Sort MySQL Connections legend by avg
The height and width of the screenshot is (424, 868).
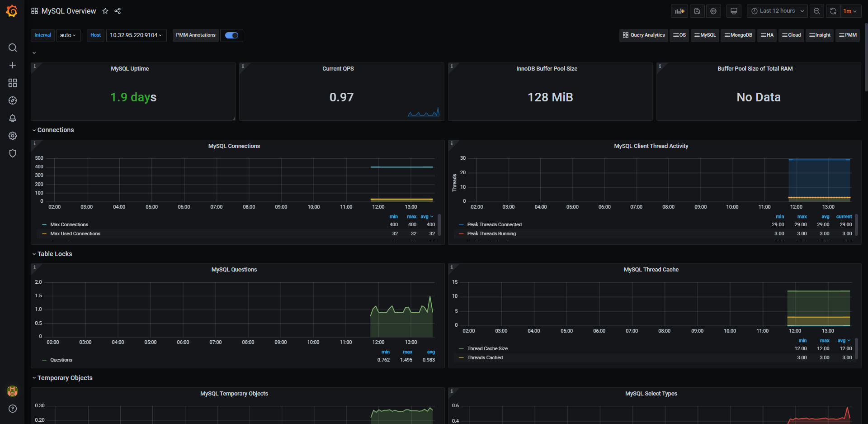426,217
